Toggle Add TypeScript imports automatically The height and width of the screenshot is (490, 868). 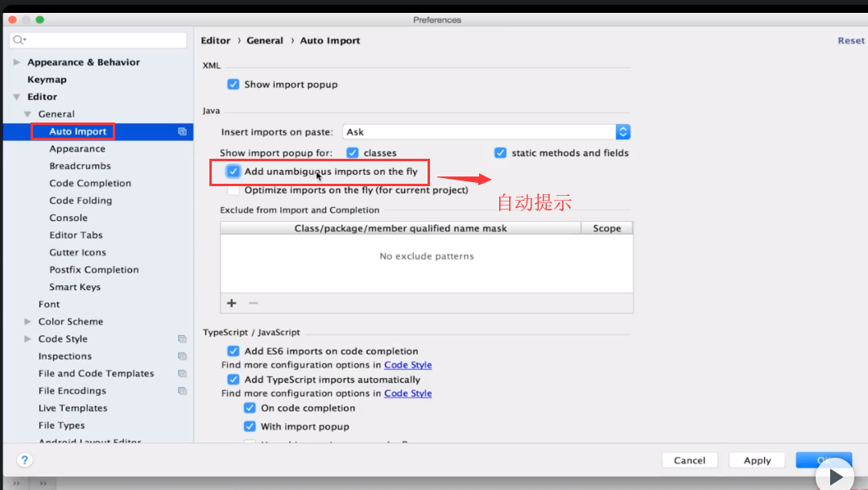[233, 379]
